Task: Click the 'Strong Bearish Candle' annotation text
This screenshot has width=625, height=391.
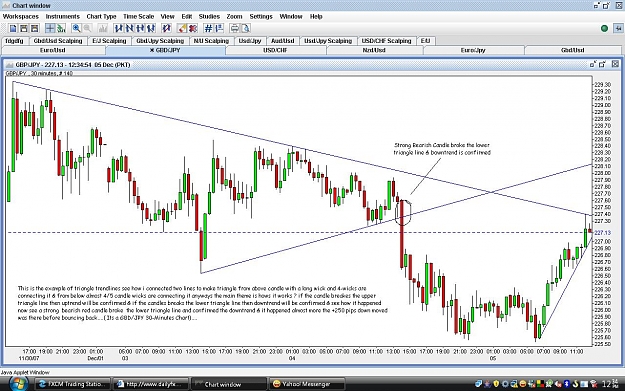Action: [442, 149]
